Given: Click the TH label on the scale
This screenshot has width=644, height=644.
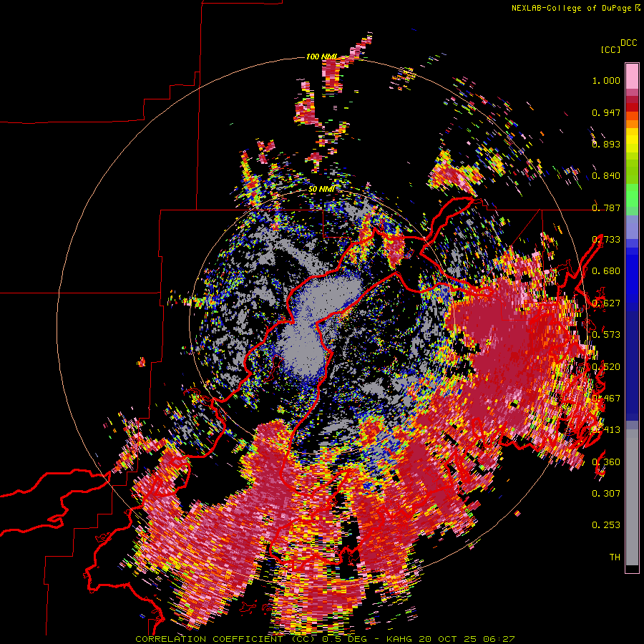Looking at the screenshot, I should (x=615, y=557).
